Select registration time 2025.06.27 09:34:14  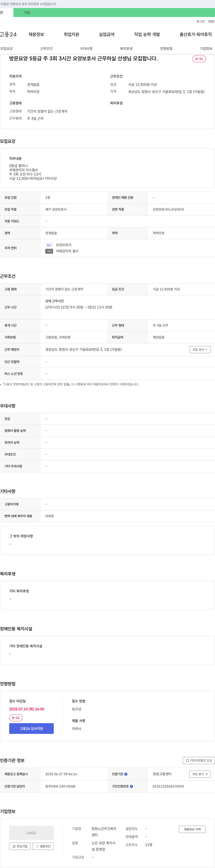coord(61,774)
